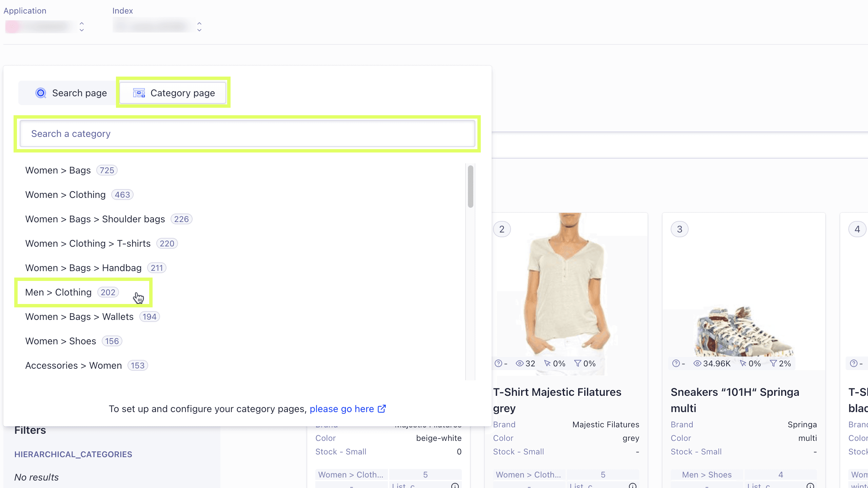Click the 202 count badge

(x=108, y=292)
